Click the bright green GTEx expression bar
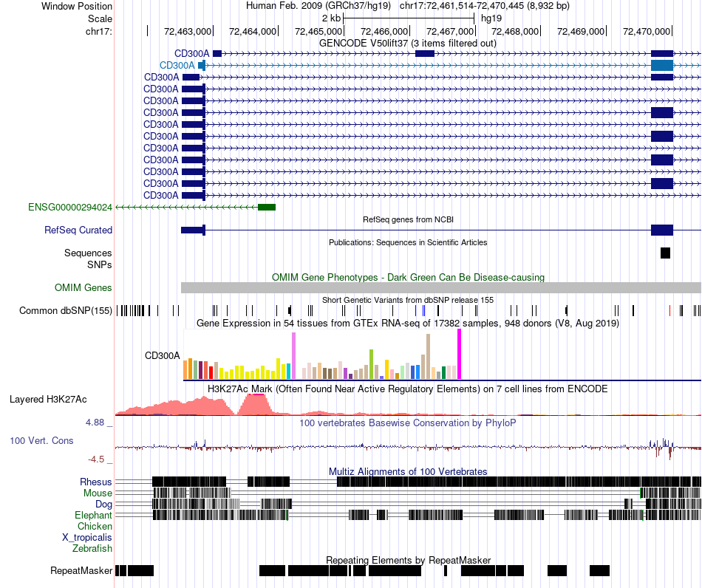 pos(371,364)
